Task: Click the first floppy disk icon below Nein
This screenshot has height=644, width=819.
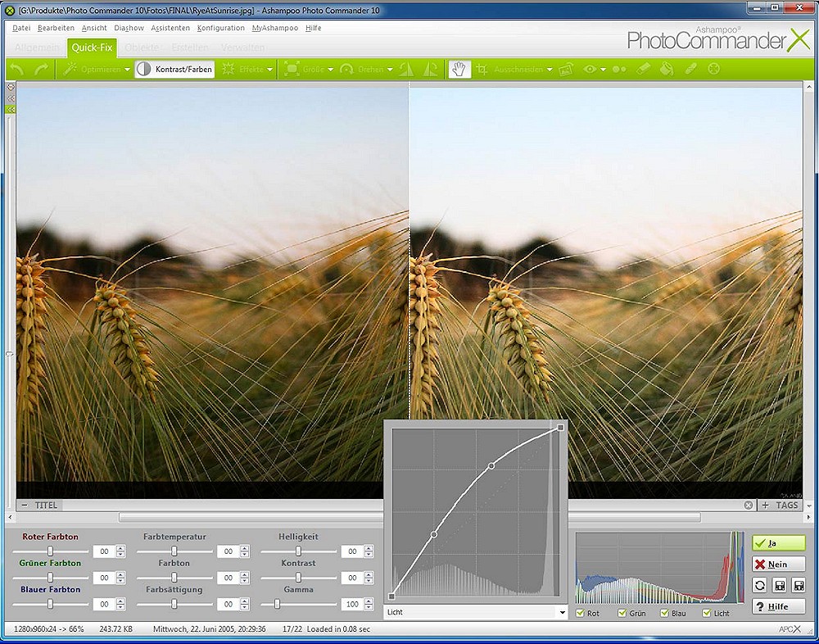Action: (x=779, y=586)
